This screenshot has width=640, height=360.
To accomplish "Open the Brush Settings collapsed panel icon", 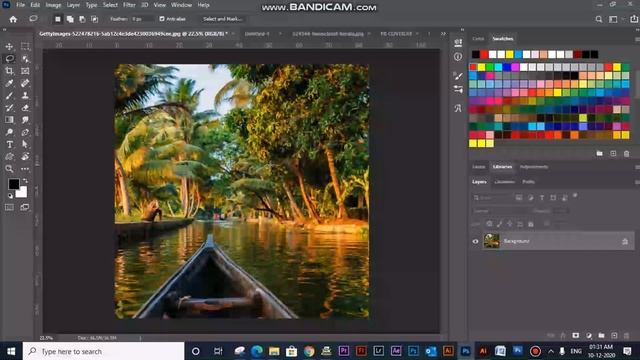I will [x=458, y=76].
